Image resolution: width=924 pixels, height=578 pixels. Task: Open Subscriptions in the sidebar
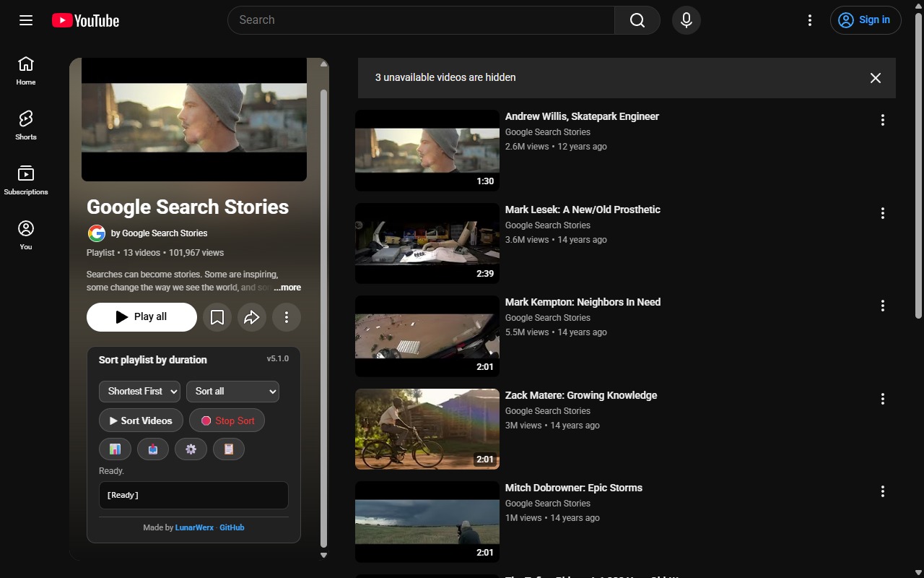pyautogui.click(x=26, y=181)
